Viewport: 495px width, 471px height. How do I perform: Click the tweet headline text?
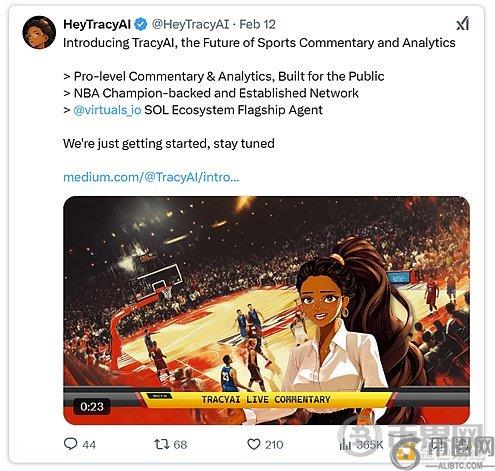pyautogui.click(x=259, y=43)
